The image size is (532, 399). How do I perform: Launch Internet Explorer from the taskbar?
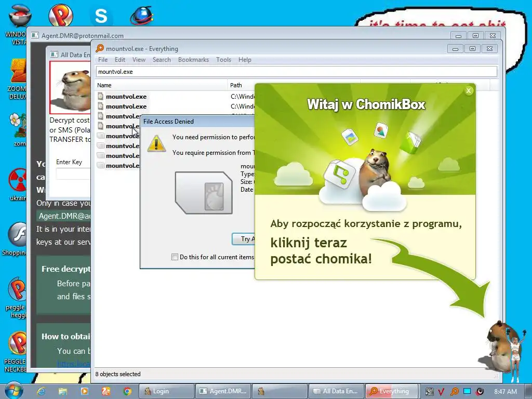(42, 391)
